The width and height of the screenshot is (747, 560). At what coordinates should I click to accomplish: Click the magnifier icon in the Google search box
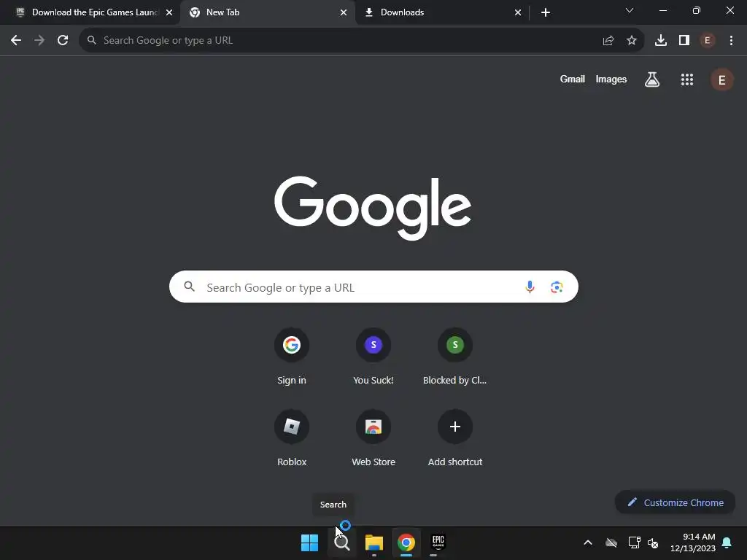[190, 287]
